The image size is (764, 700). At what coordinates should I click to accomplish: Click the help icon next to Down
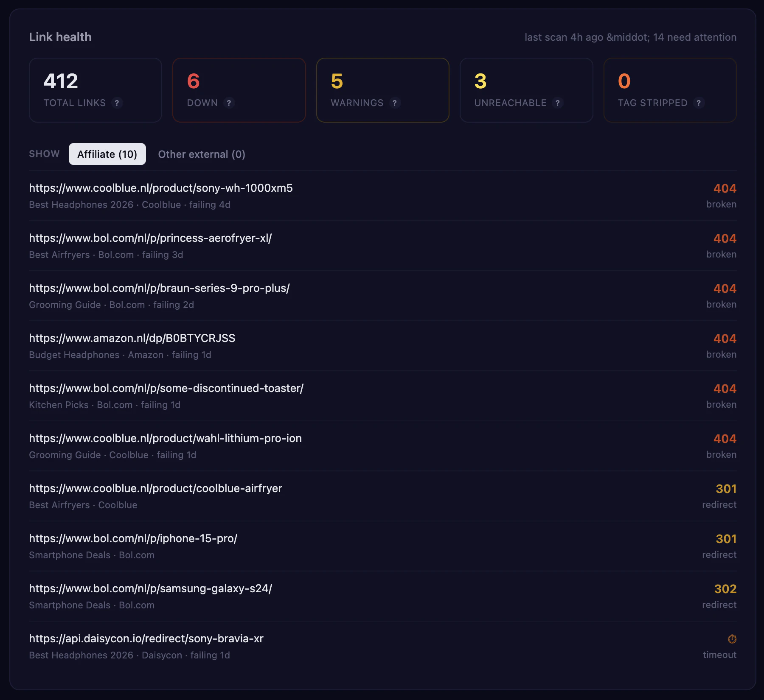pyautogui.click(x=229, y=103)
